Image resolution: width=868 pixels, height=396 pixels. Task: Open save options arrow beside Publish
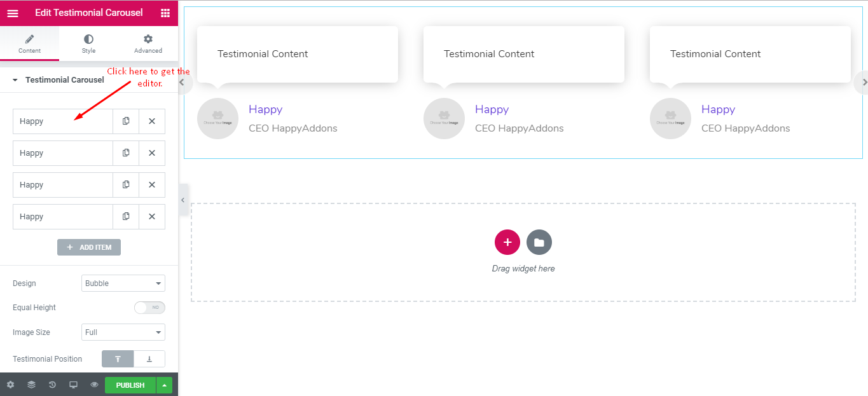[165, 385]
